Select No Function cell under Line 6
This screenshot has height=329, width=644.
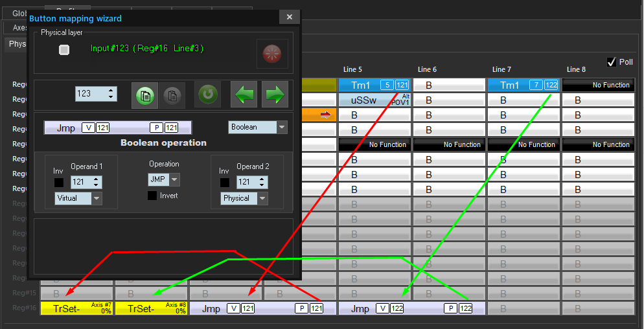coord(449,144)
